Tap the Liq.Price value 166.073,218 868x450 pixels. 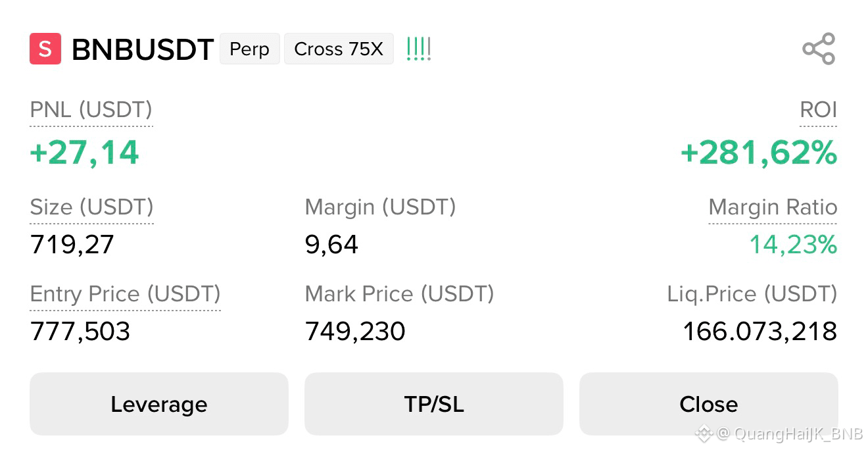pos(760,331)
